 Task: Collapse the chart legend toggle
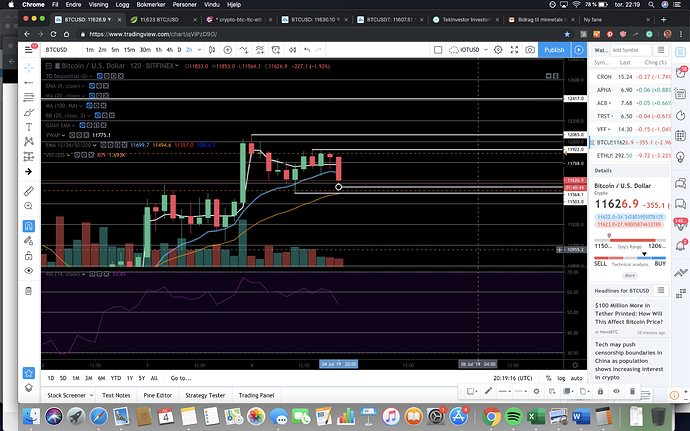[x=49, y=66]
